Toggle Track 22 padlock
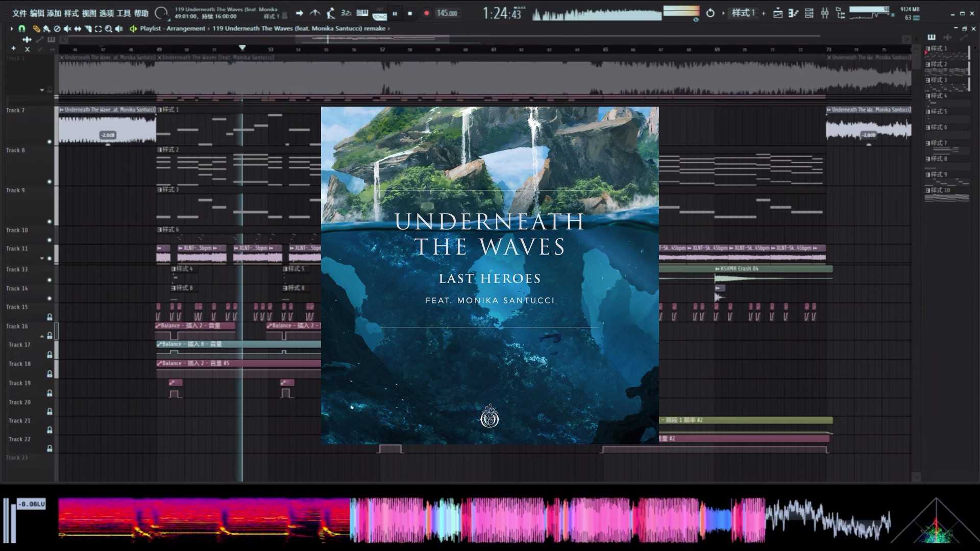 pos(50,448)
